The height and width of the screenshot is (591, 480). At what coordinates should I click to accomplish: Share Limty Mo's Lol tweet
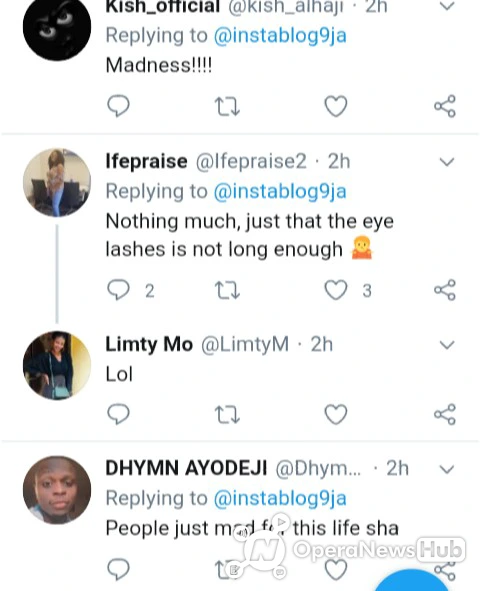click(445, 414)
